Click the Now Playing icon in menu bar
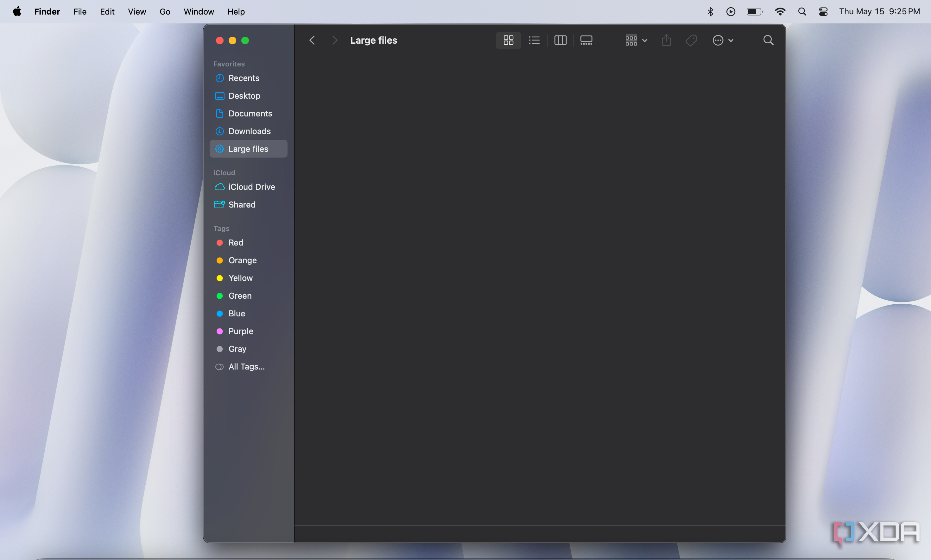The image size is (931, 560). click(x=731, y=12)
